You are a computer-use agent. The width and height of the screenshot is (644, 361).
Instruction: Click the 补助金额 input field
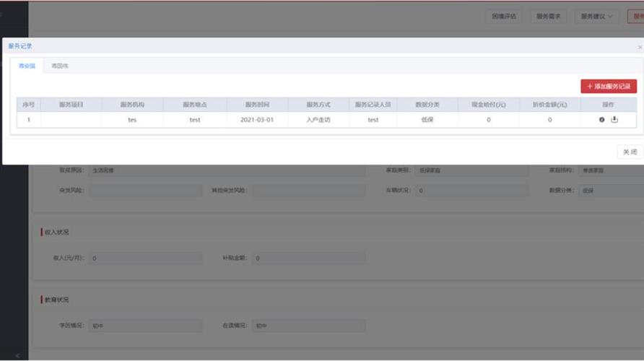[308, 258]
